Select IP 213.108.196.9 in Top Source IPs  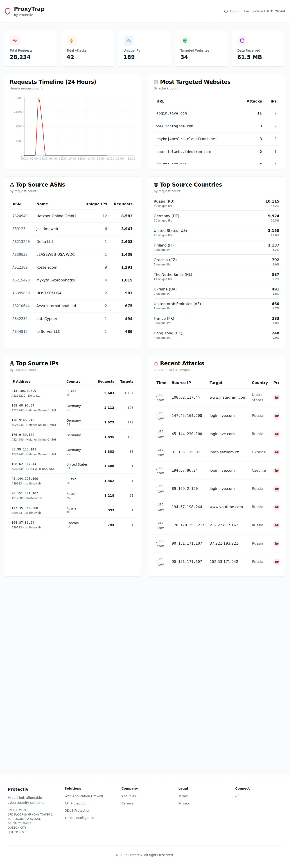pyautogui.click(x=72, y=393)
